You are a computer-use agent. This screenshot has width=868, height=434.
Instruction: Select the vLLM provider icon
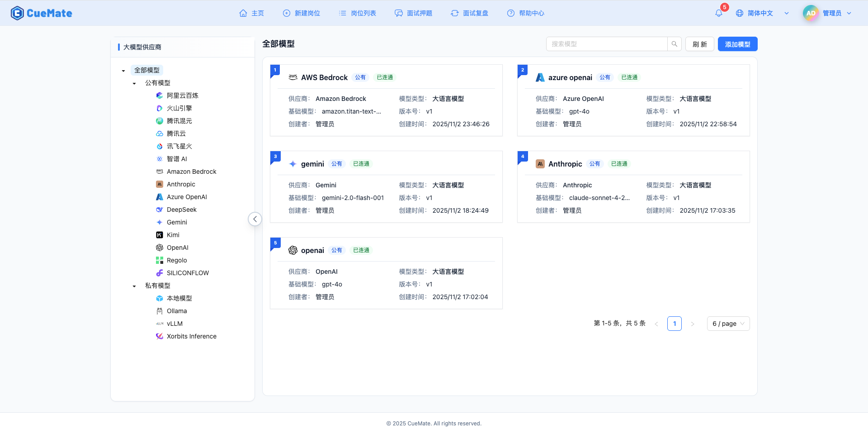click(x=159, y=324)
